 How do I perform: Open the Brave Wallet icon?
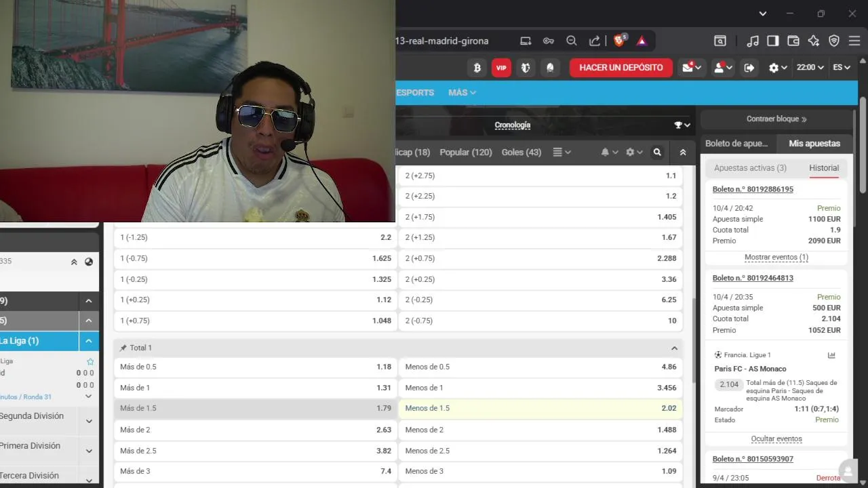[793, 41]
